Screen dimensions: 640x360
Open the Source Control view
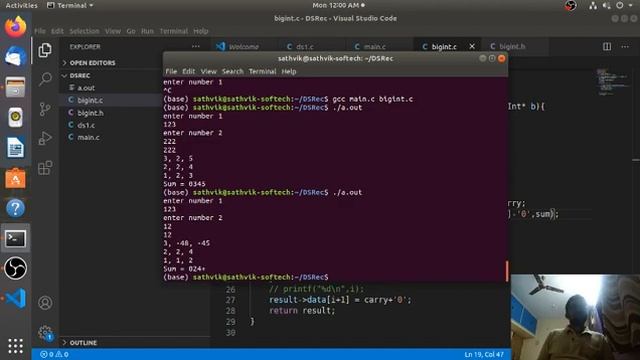coord(45,109)
